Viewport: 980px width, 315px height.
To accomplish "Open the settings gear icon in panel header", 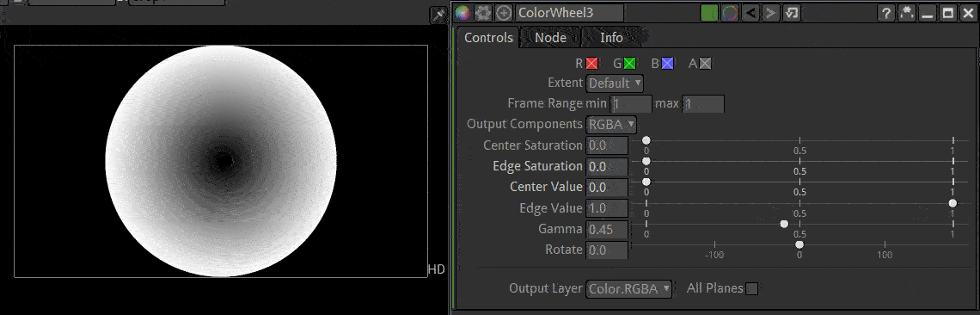I will point(482,13).
